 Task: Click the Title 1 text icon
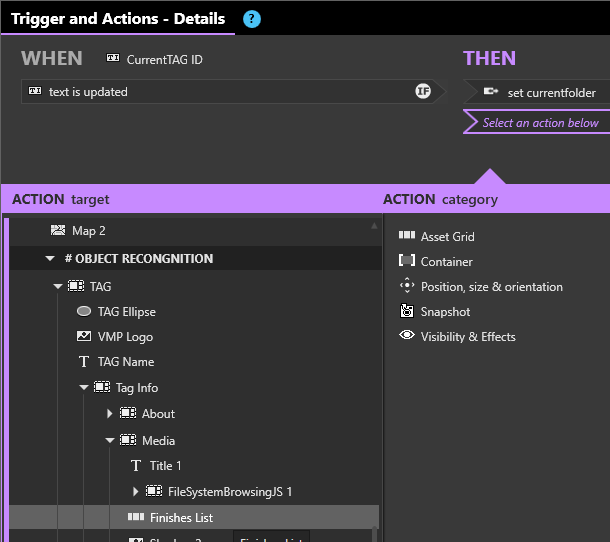[136, 465]
